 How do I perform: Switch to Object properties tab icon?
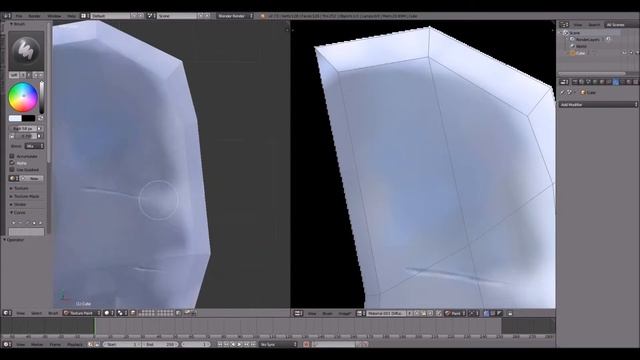pyautogui.click(x=602, y=82)
